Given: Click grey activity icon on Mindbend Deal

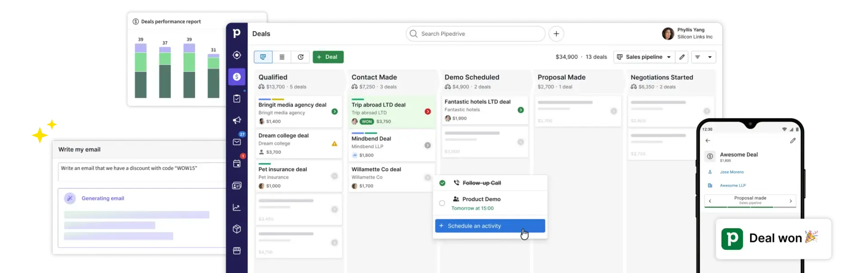Looking at the screenshot, I should 428,145.
